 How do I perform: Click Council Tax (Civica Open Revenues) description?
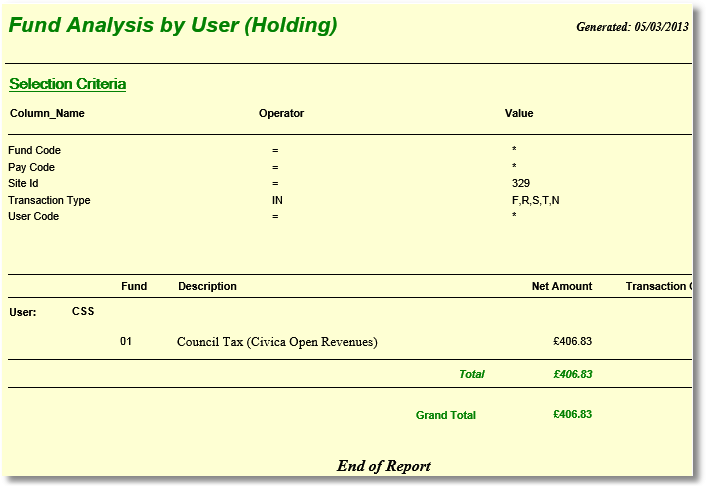coord(277,342)
